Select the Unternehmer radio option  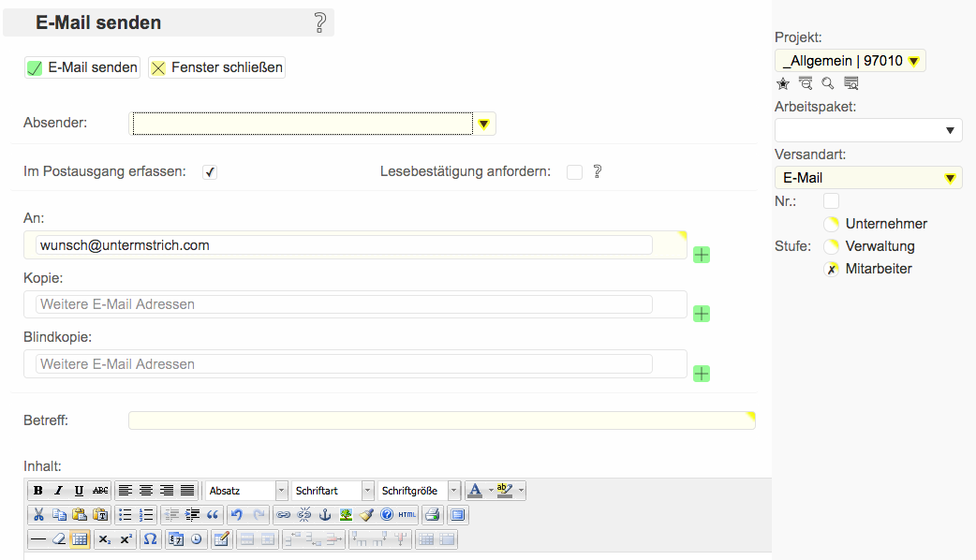pos(831,224)
